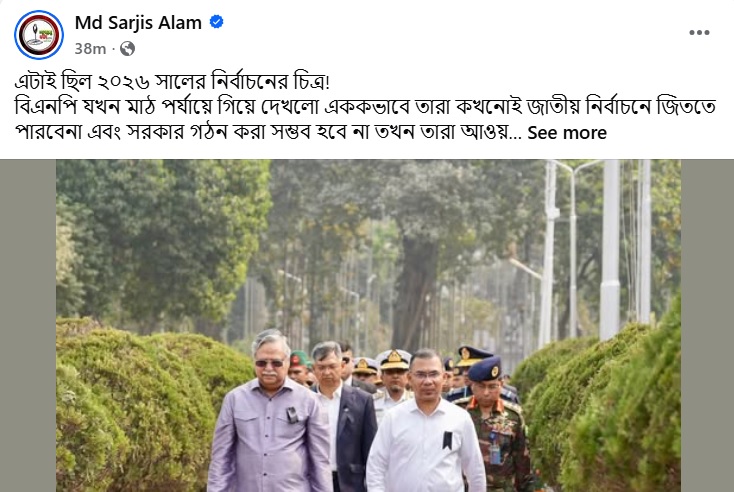Click the gray margin right of photo
Viewport: 734px width, 492px height.
tap(707, 326)
